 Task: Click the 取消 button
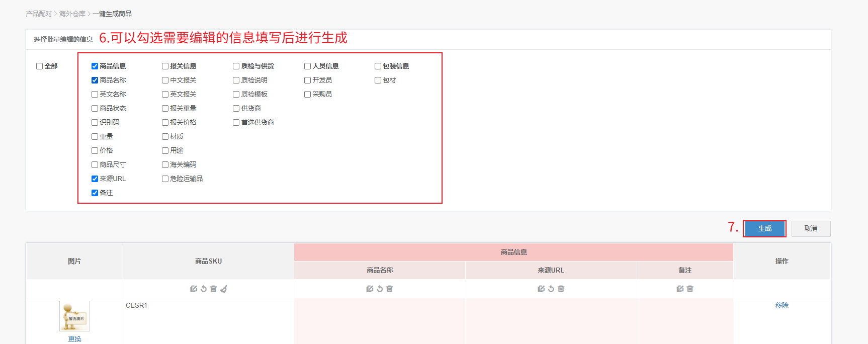[811, 228]
